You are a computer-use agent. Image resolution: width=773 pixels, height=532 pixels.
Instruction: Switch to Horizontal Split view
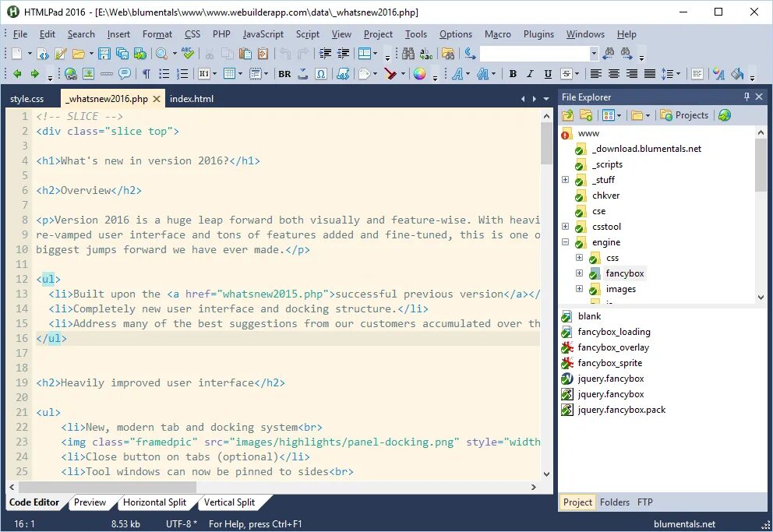[154, 502]
